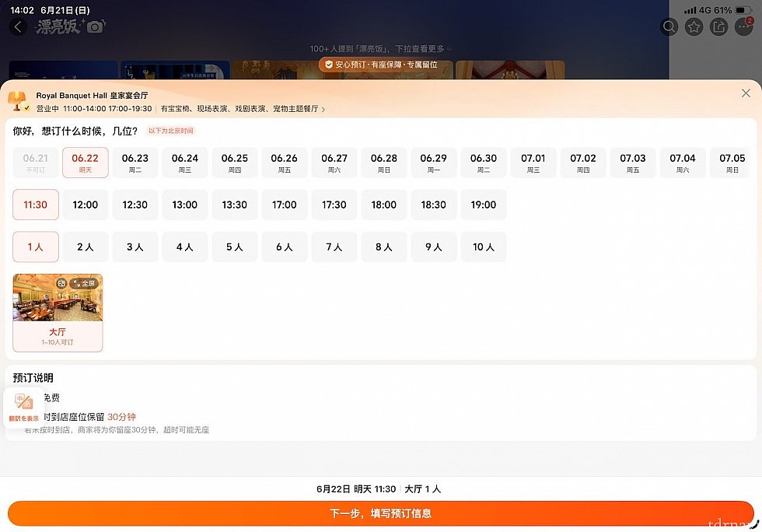Expand the 下拉查看更多 mentions hint
762x532 pixels.
click(380, 49)
